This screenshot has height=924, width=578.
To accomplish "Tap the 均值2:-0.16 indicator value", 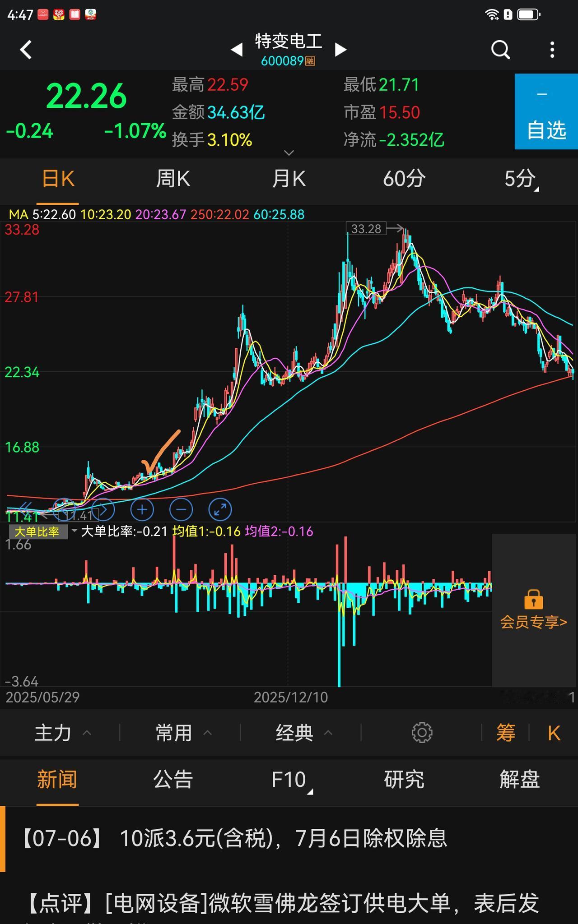I will tap(279, 531).
